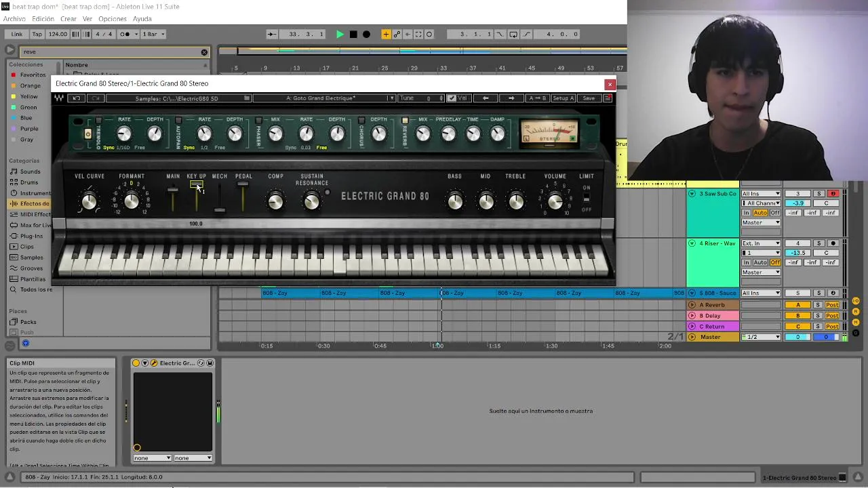Image resolution: width=868 pixels, height=488 pixels.
Task: Open the quantization 1 Bar dropdown
Action: point(154,34)
